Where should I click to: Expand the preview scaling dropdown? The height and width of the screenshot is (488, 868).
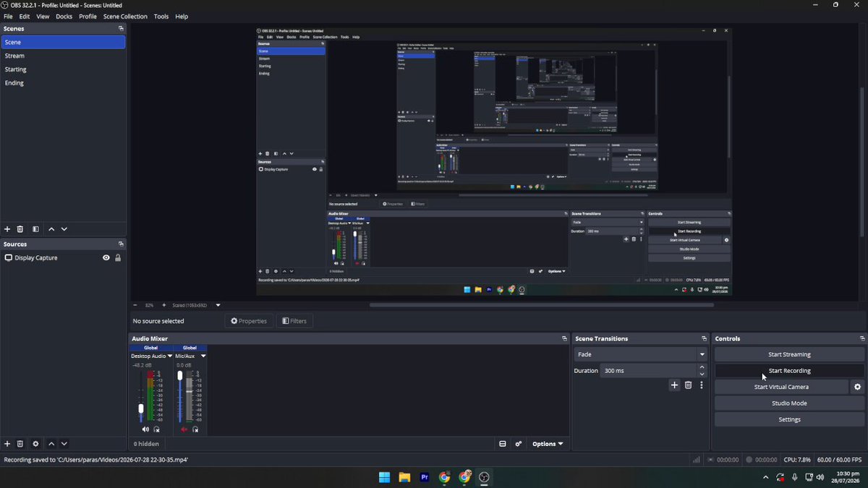(218, 305)
